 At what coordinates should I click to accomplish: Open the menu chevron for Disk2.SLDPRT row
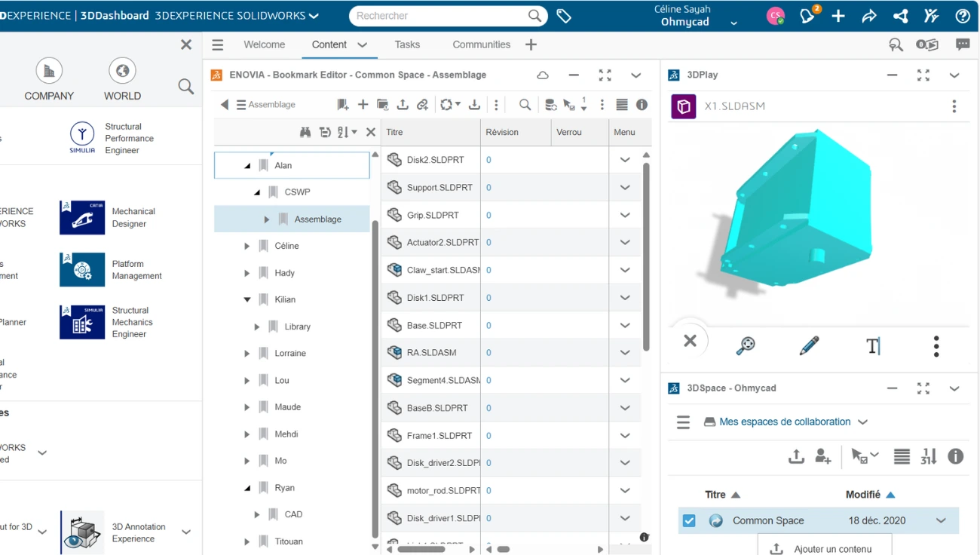click(x=625, y=160)
